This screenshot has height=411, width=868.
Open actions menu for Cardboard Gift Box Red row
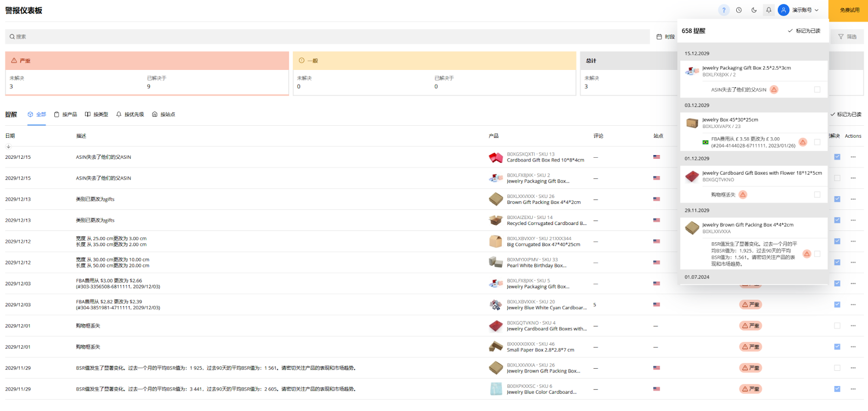pyautogui.click(x=853, y=157)
